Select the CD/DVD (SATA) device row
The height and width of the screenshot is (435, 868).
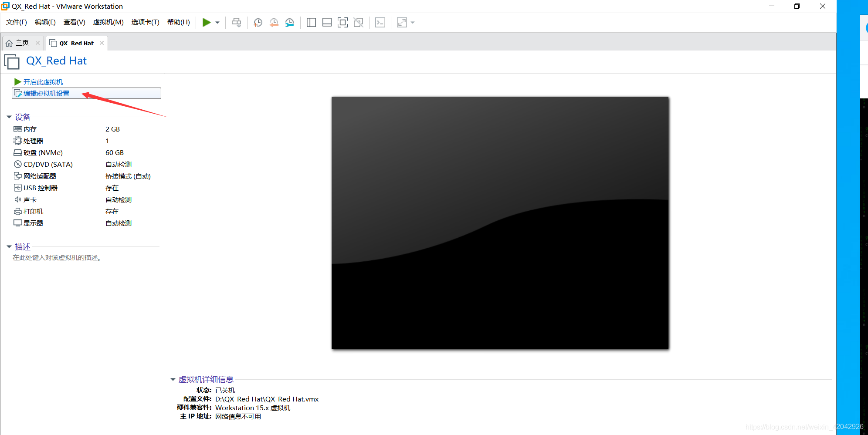86,164
